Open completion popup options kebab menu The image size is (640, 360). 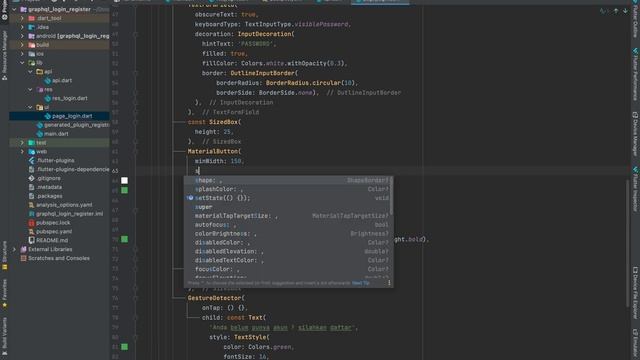389,282
